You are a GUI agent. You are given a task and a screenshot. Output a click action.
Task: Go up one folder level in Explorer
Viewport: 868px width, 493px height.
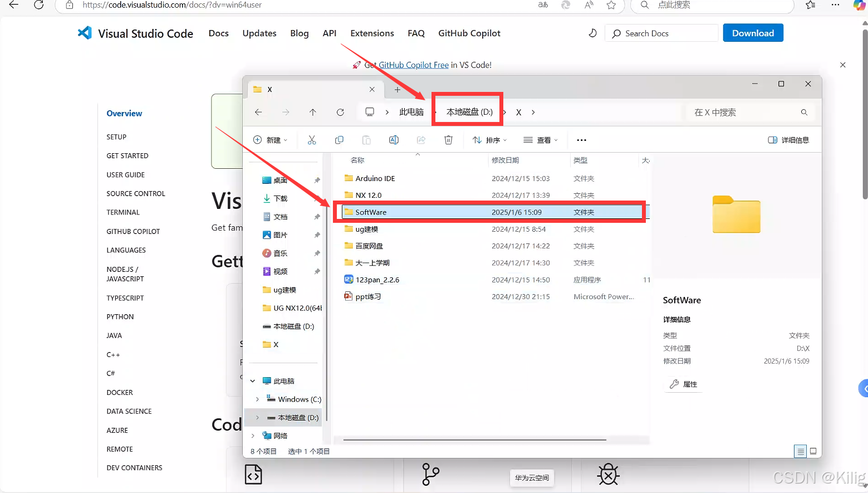(x=313, y=112)
